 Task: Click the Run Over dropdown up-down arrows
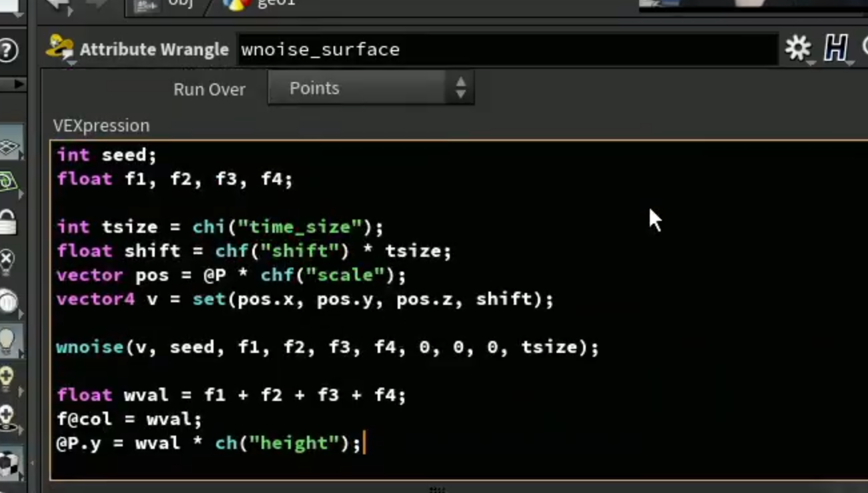460,88
